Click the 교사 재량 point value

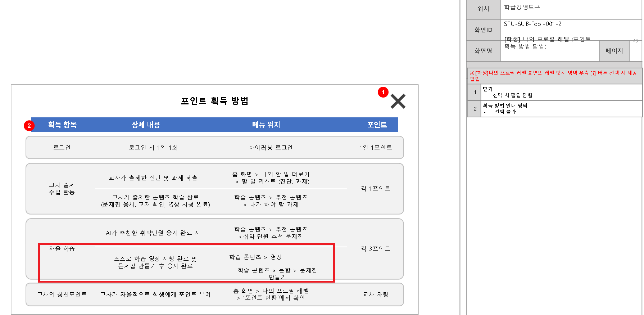click(x=375, y=294)
